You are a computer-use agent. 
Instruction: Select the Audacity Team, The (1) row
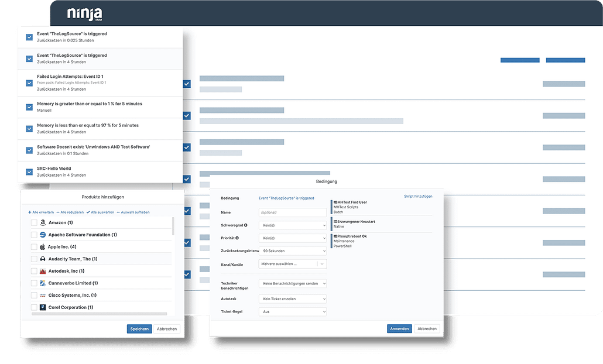click(101, 259)
